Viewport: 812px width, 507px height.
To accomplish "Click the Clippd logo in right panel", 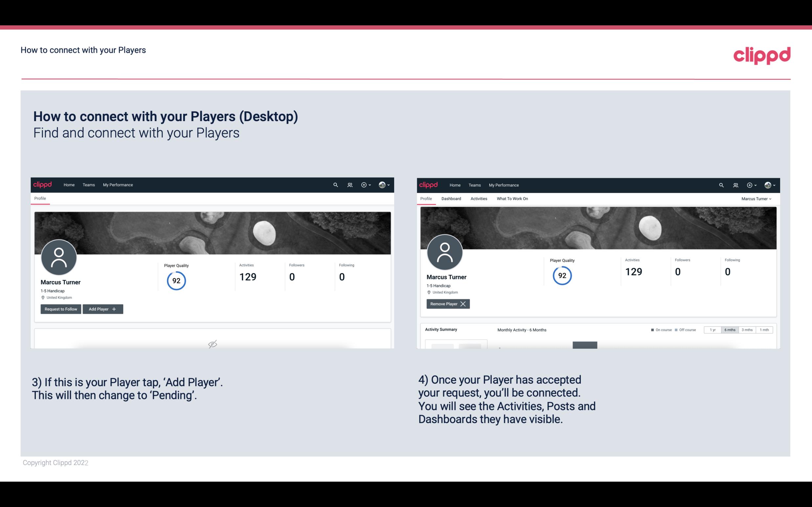I will (429, 185).
